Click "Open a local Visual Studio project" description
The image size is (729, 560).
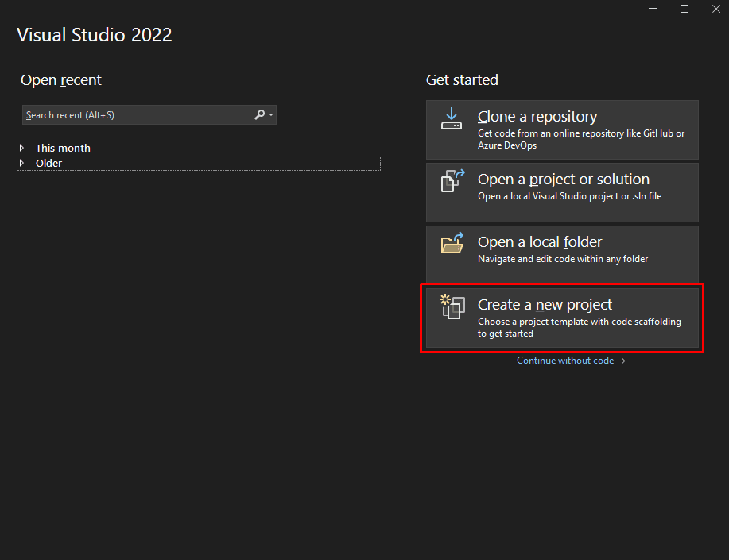(x=569, y=196)
